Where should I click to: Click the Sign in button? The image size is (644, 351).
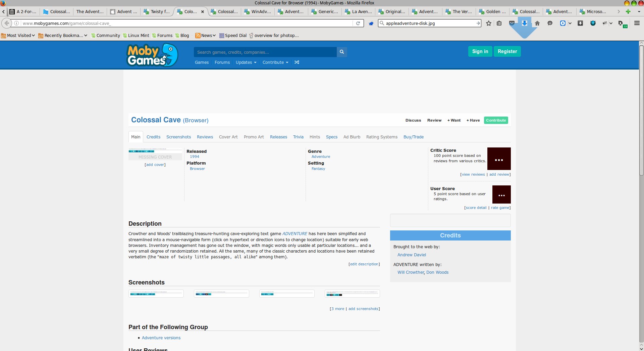click(x=480, y=51)
